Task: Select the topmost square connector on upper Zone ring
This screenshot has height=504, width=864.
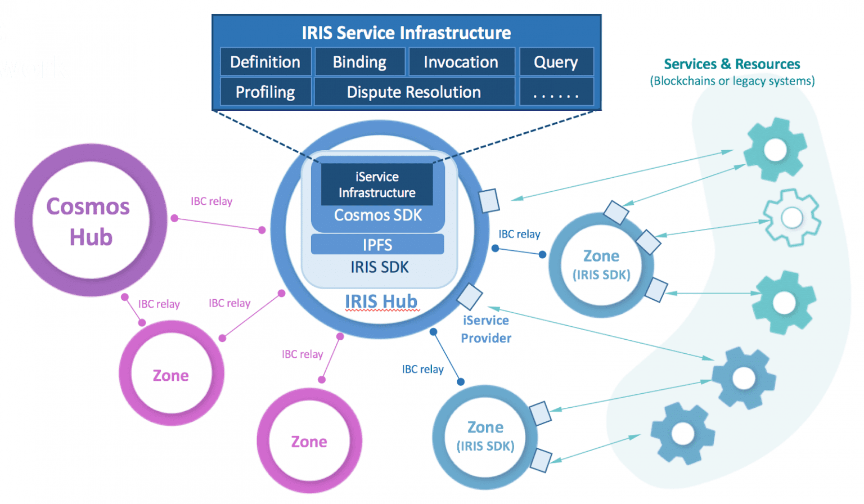Action: [x=616, y=213]
